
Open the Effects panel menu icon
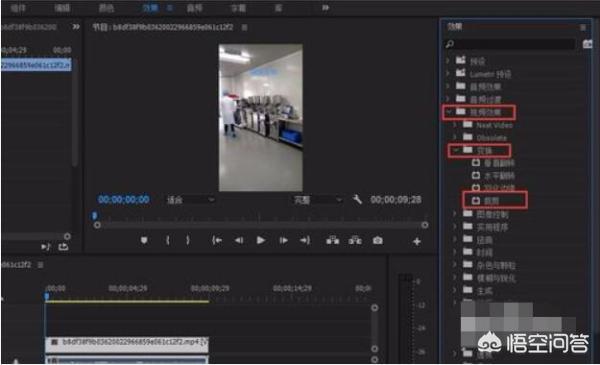(x=583, y=27)
